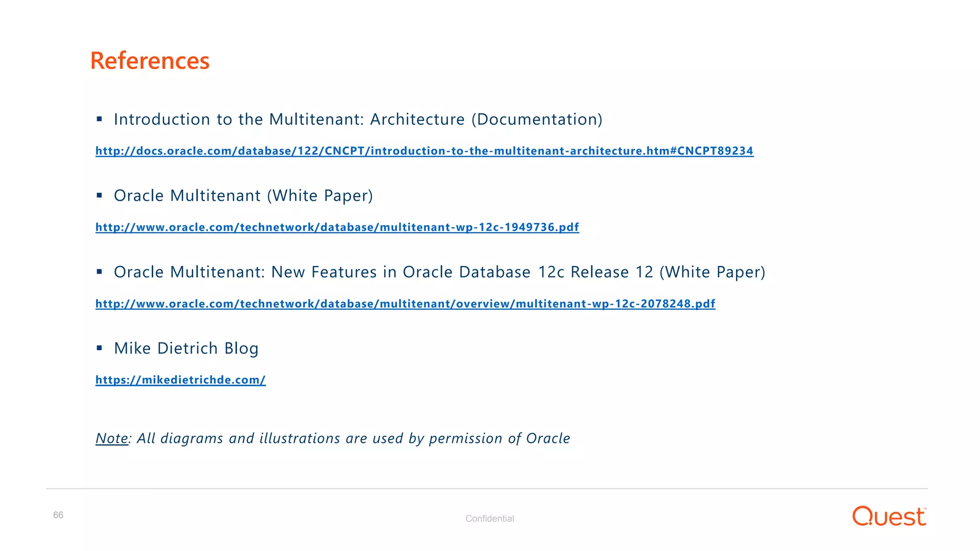980x551 pixels.
Task: Click the References slide title
Action: point(150,61)
